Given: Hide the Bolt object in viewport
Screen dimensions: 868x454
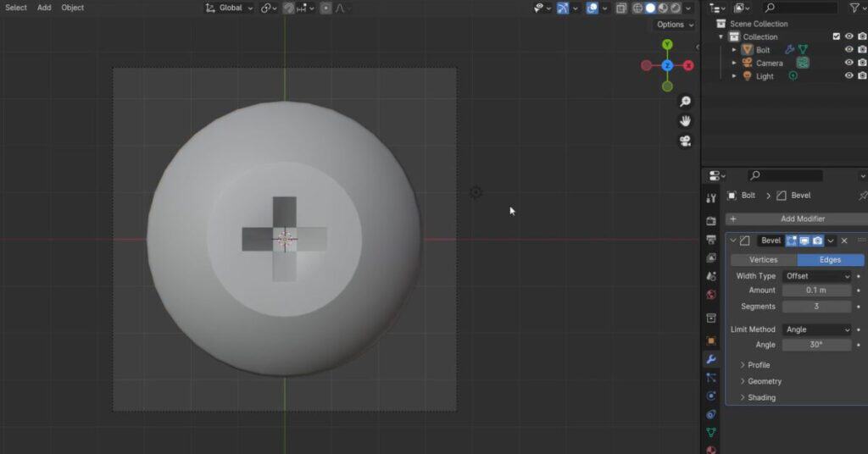Looking at the screenshot, I should click(849, 50).
